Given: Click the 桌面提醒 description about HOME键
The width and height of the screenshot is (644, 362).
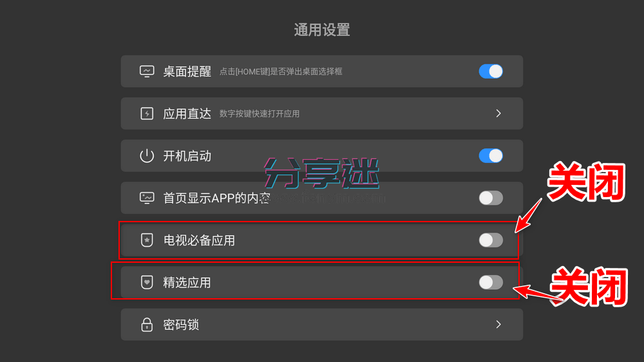Looking at the screenshot, I should click(281, 71).
